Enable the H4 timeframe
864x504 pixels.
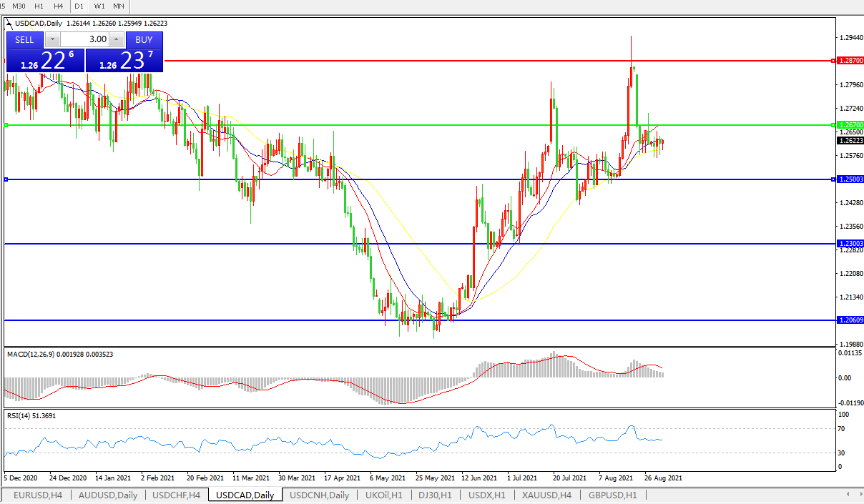pos(58,6)
